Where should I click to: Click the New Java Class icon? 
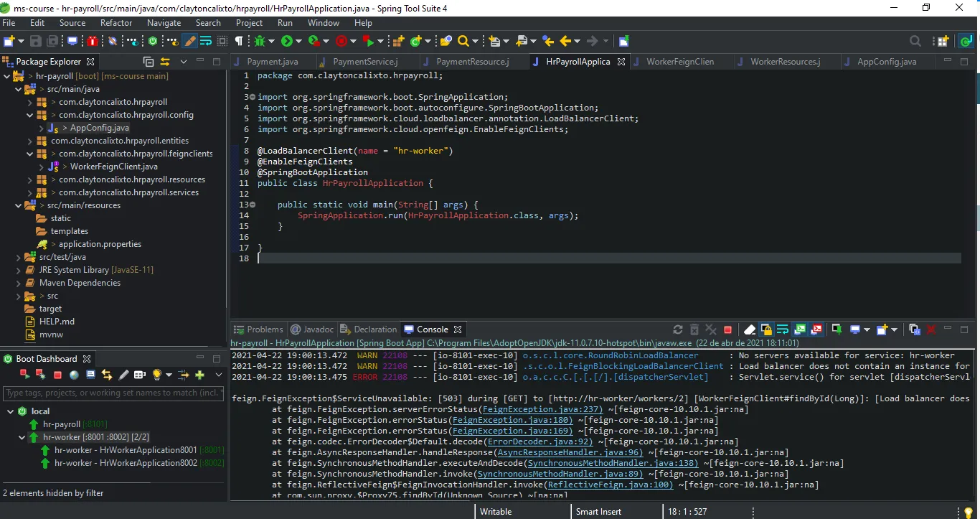point(415,41)
